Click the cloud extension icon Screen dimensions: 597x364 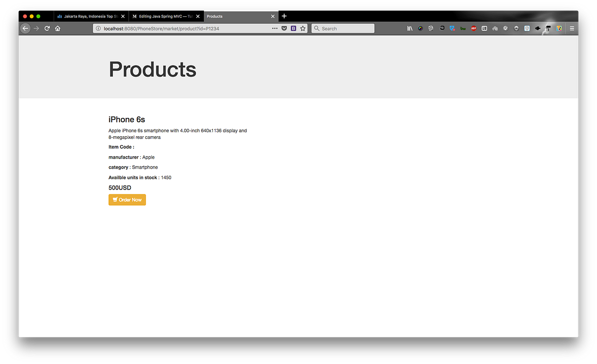(x=495, y=28)
